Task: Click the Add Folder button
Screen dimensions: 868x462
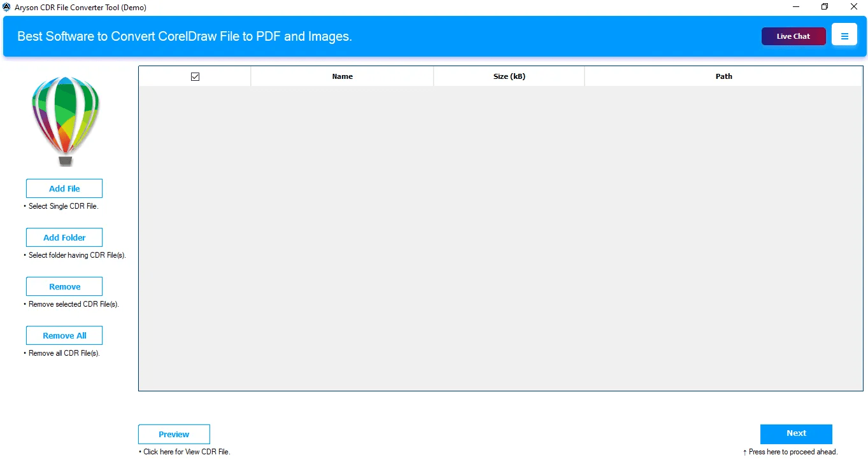Action: [64, 237]
